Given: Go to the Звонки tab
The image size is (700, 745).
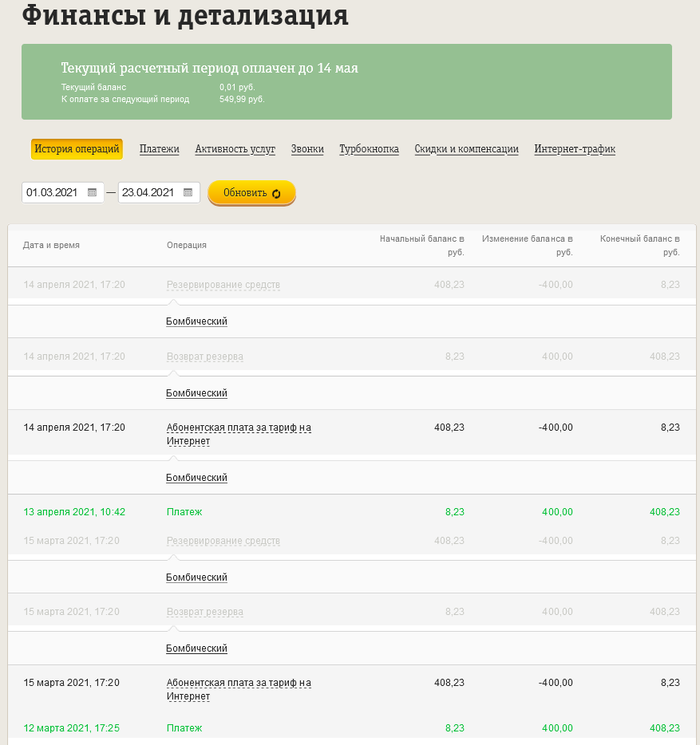Looking at the screenshot, I should tap(307, 149).
